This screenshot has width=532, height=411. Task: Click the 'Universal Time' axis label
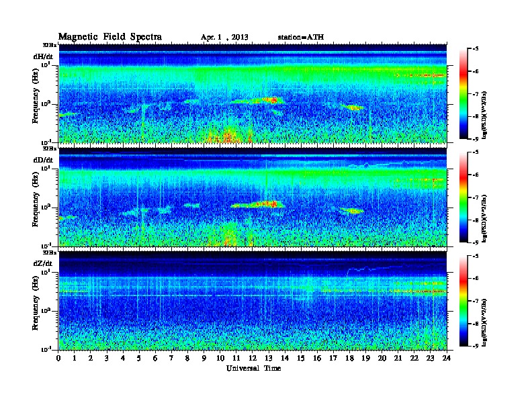click(253, 368)
